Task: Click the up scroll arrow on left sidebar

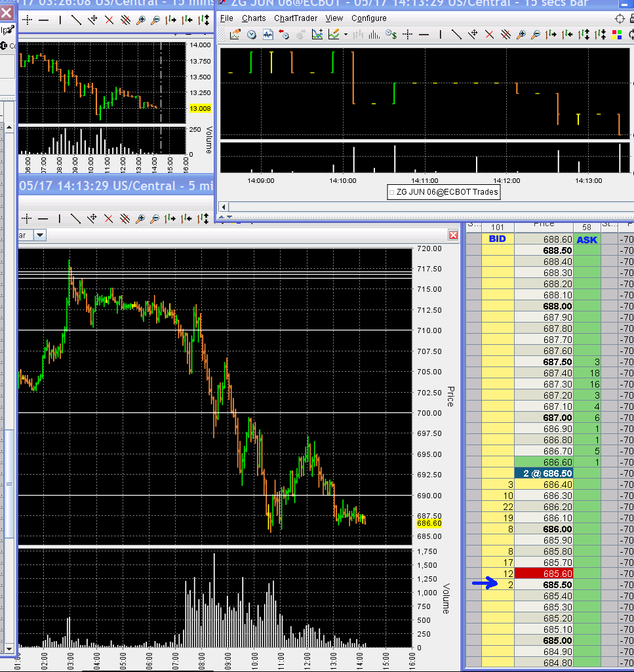Action: coord(9,127)
